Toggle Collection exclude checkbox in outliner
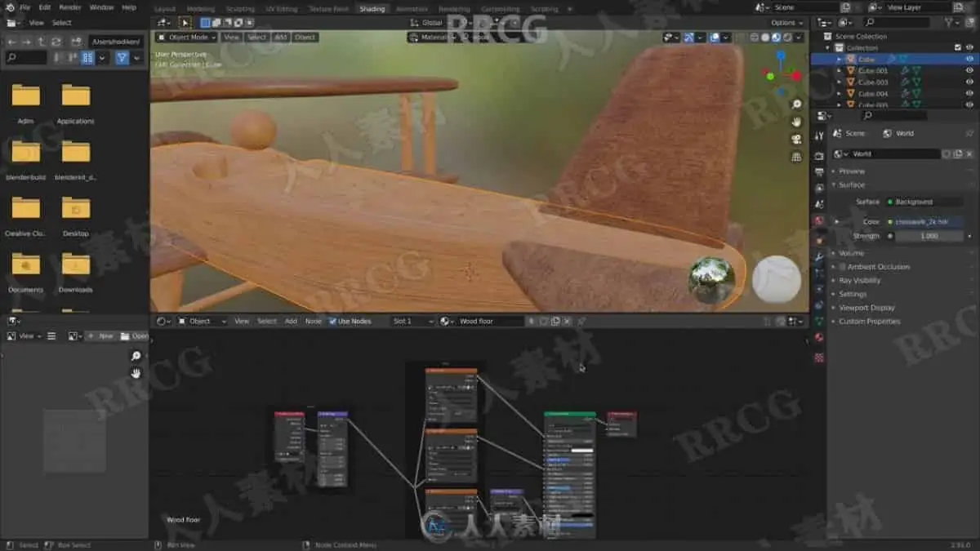The image size is (980, 551). tap(958, 47)
